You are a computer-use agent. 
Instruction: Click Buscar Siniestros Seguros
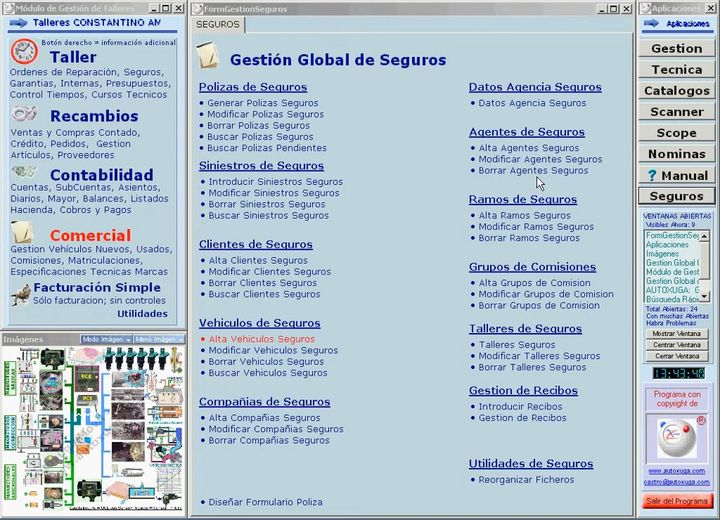[x=269, y=215]
